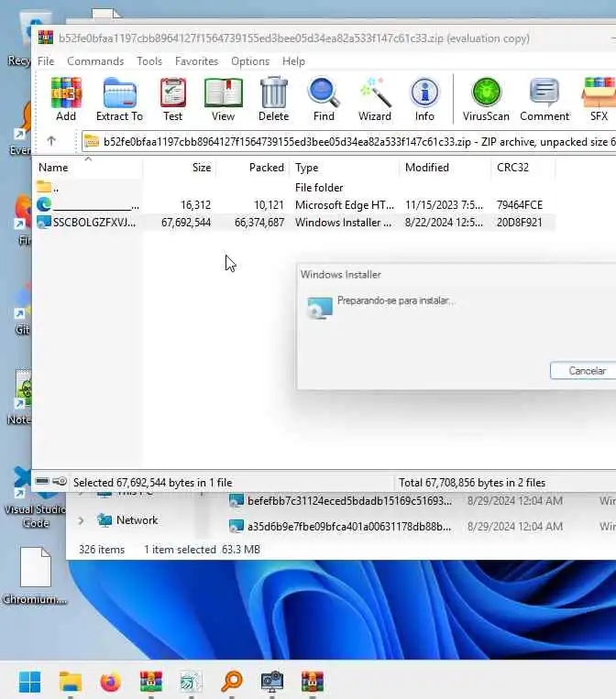Open the Help menu
The width and height of the screenshot is (616, 699).
tap(293, 61)
